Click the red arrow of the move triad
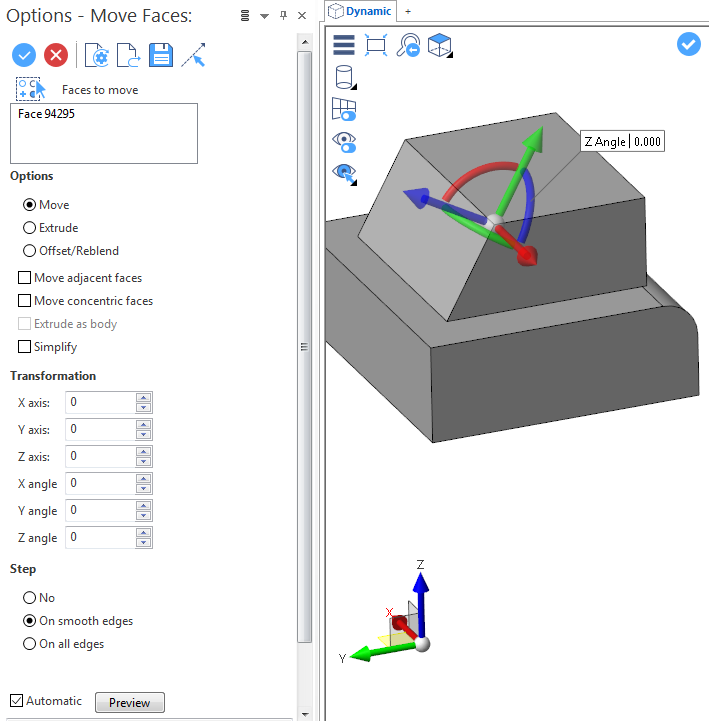Viewport: 709px width, 721px height. (526, 256)
